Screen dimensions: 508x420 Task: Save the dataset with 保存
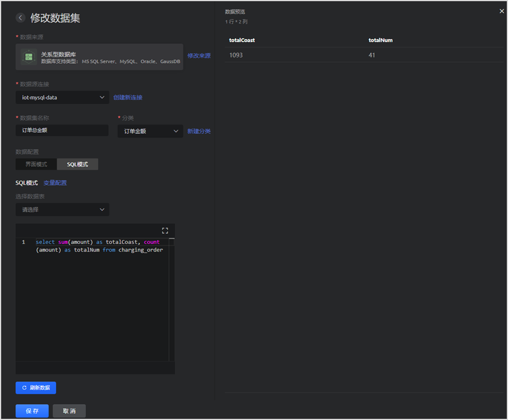32,411
